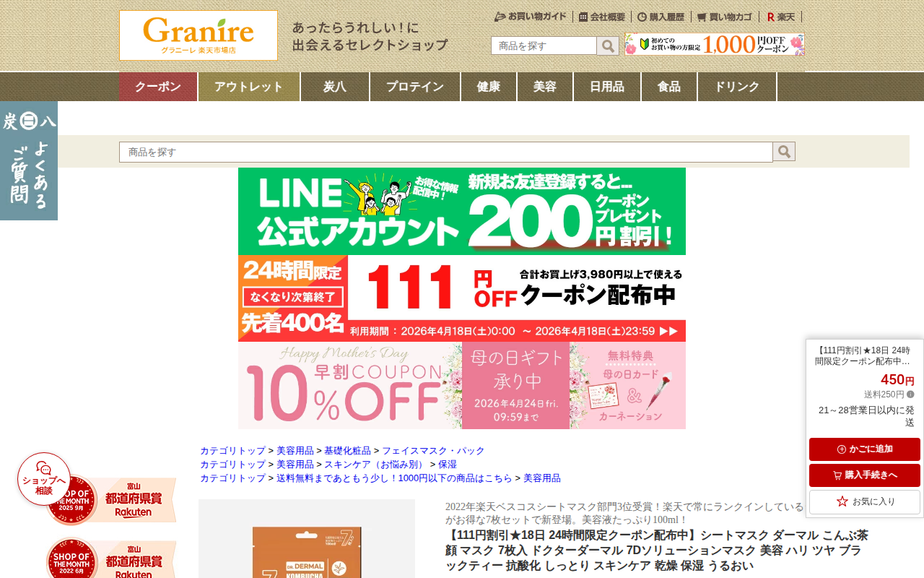Open the 111円OFF 24時間限定 coupon banner
The image size is (924, 578).
pyautogui.click(x=462, y=298)
